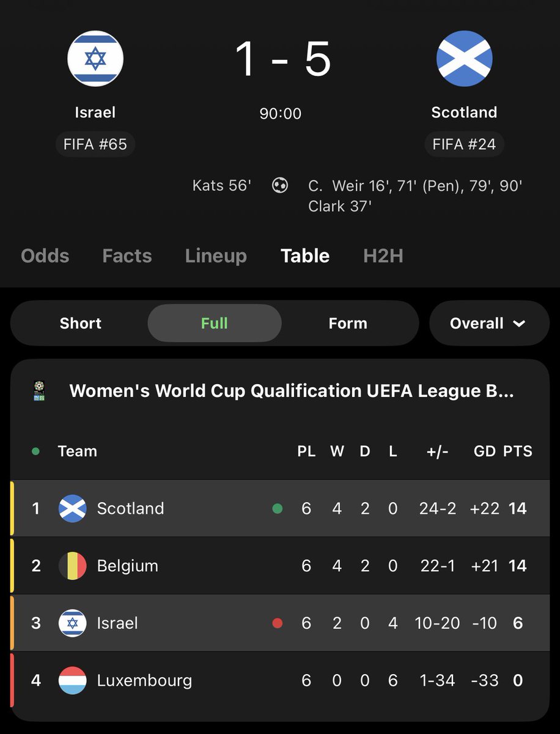
Task: Click Belgium's flag icon in the table
Action: point(72,566)
